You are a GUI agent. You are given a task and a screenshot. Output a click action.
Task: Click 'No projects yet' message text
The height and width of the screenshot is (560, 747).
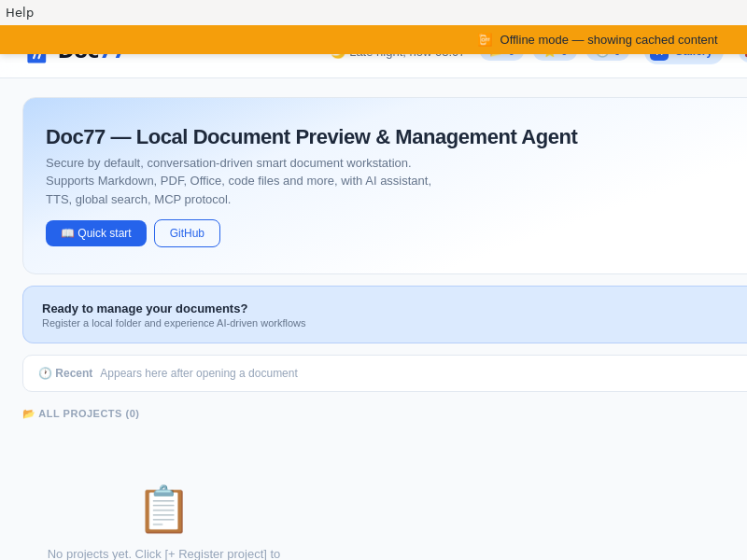164,553
